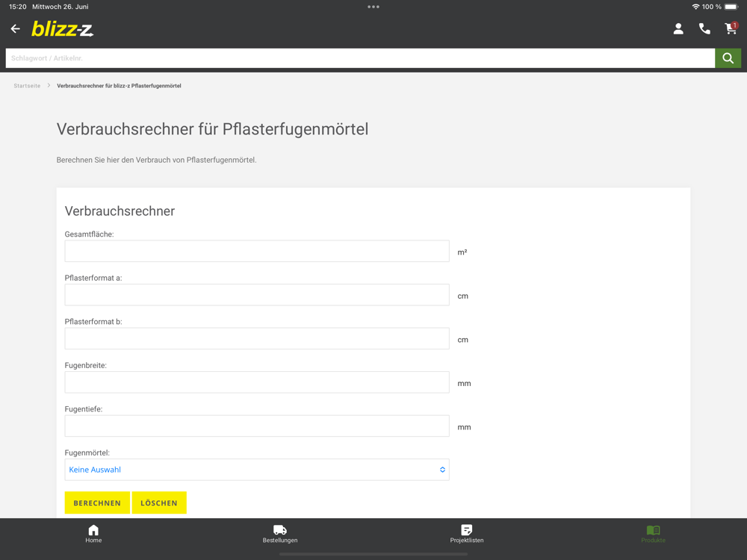Click the cart badge showing 1
Viewport: 747px width, 560px height.
(x=735, y=25)
